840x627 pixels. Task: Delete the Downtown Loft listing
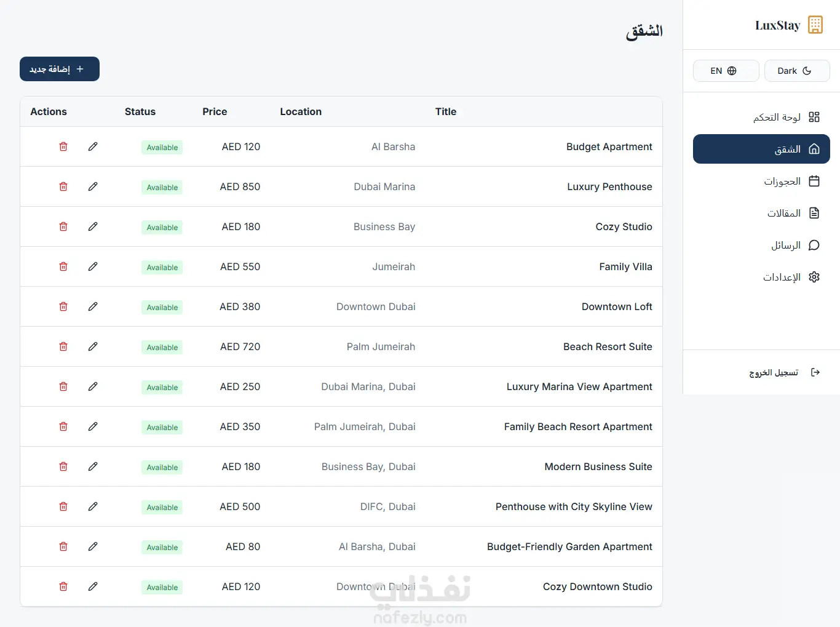(63, 306)
